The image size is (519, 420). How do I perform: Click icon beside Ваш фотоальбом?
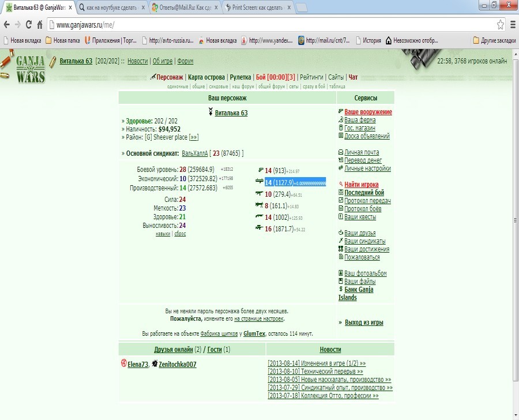(x=341, y=273)
